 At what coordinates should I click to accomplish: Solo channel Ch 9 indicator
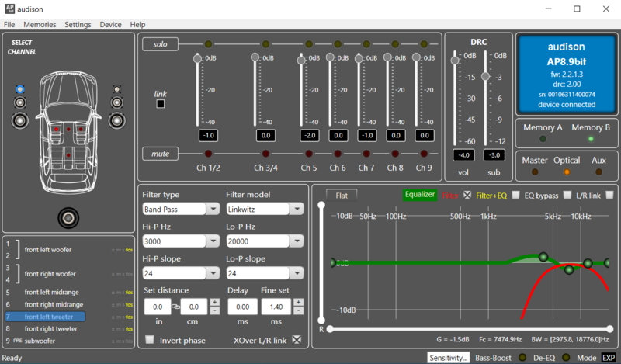pos(424,44)
